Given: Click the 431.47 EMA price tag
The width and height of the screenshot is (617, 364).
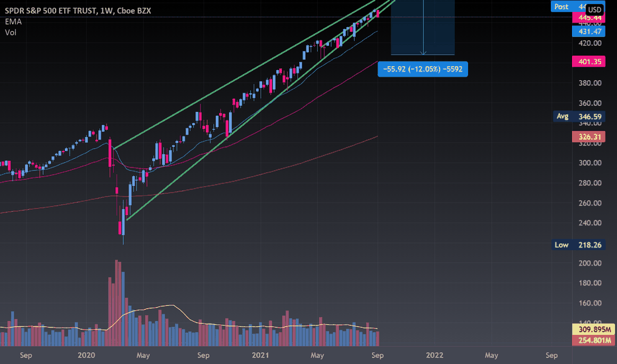Looking at the screenshot, I should (x=589, y=32).
